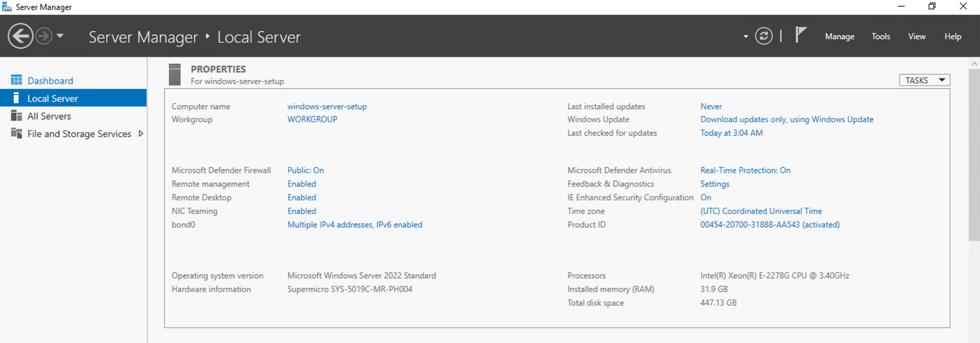
Task: Click the 447.13 GB total disk space value
Action: click(x=718, y=303)
